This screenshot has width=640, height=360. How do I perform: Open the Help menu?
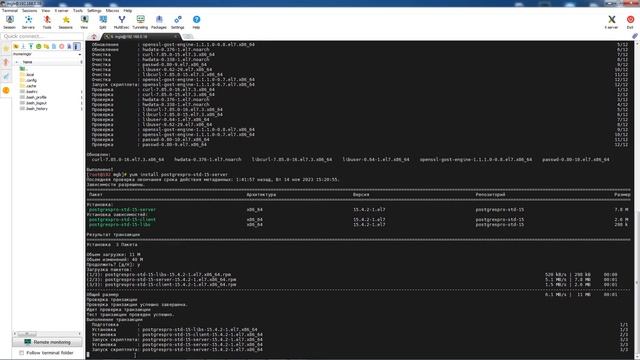128,11
